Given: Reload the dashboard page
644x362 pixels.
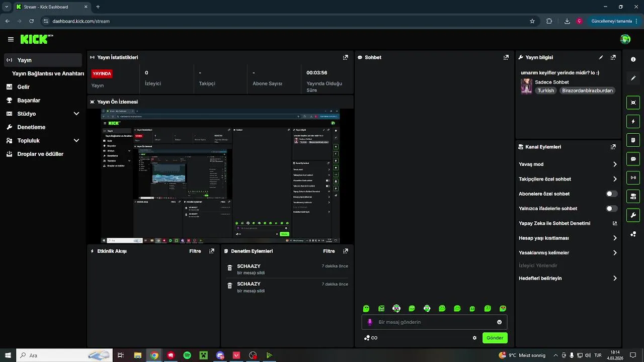Looking at the screenshot, I should coord(31,21).
